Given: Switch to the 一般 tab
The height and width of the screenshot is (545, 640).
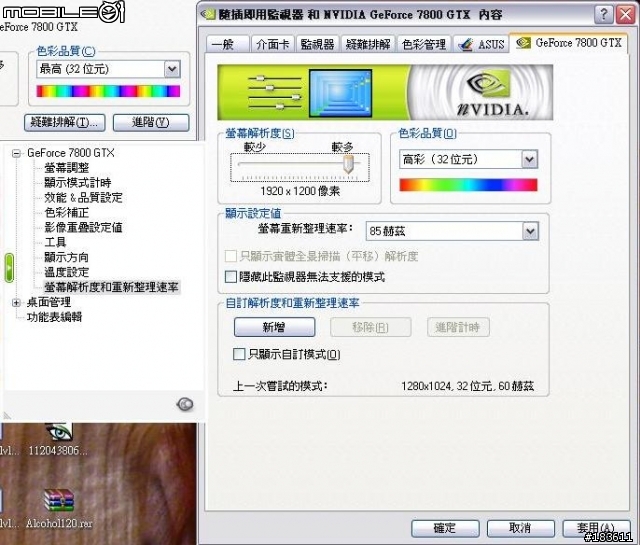Looking at the screenshot, I should click(227, 44).
